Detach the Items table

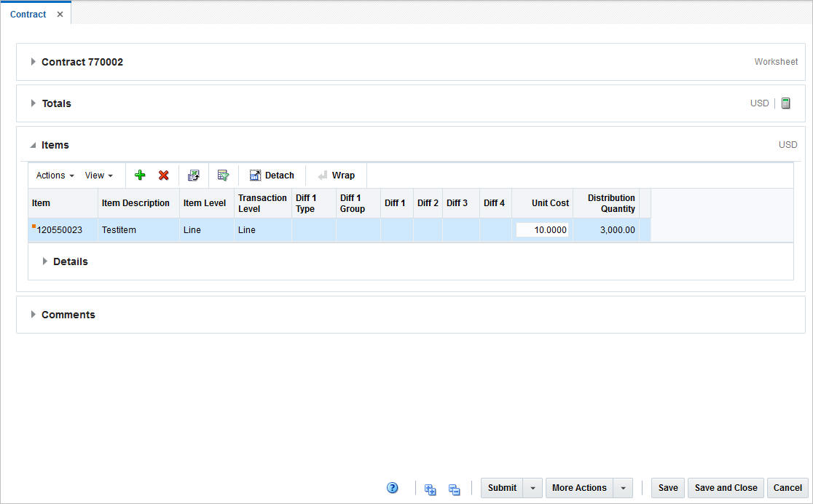272,176
